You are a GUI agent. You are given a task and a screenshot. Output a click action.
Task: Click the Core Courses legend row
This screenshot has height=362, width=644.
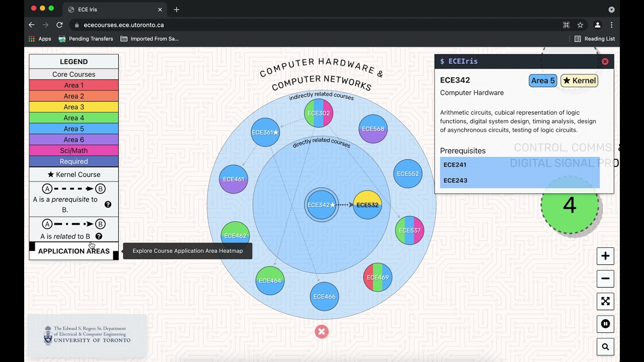(74, 74)
